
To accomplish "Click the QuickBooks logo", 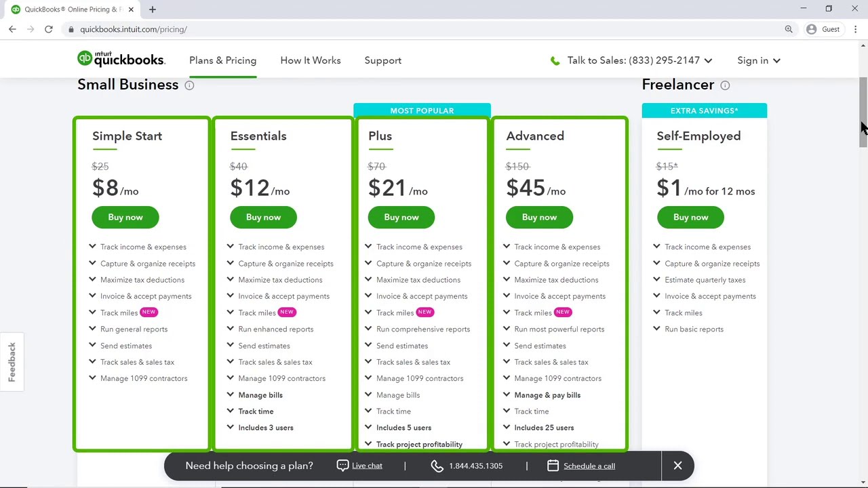I will tap(121, 59).
